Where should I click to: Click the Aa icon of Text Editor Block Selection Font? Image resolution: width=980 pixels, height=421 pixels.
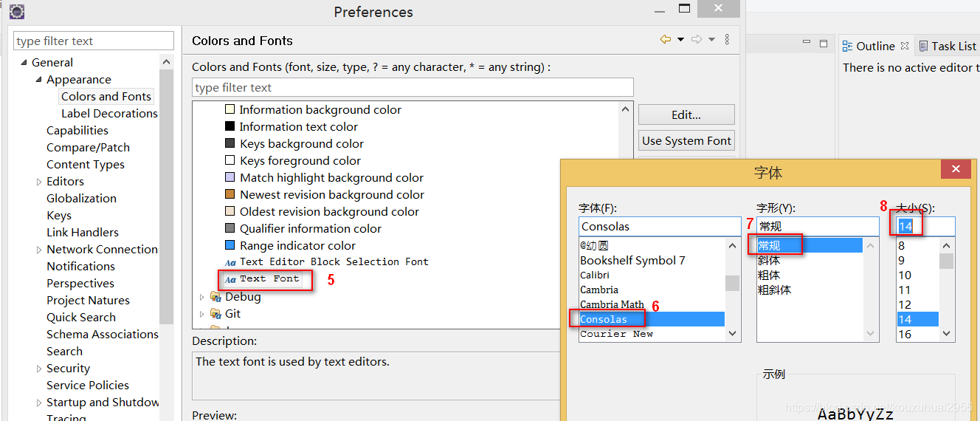230,262
